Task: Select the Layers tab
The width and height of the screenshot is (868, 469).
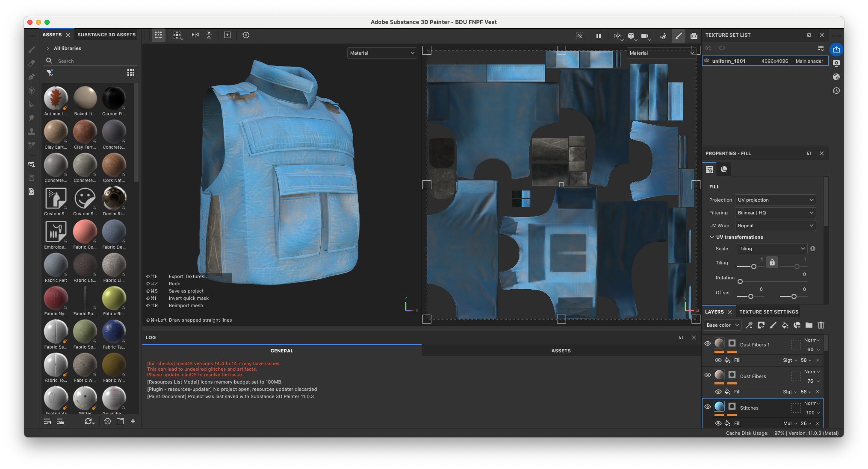Action: tap(714, 312)
